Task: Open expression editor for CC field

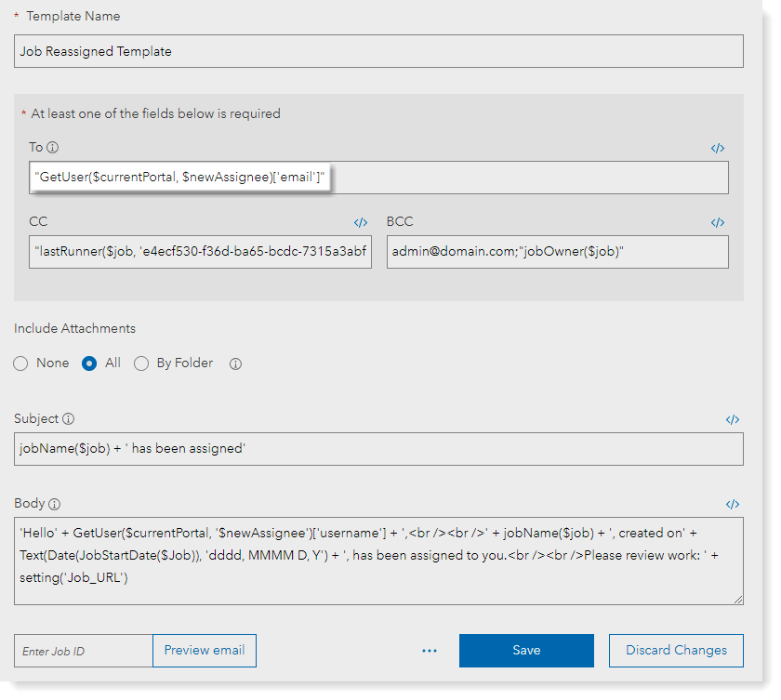Action: click(x=361, y=223)
